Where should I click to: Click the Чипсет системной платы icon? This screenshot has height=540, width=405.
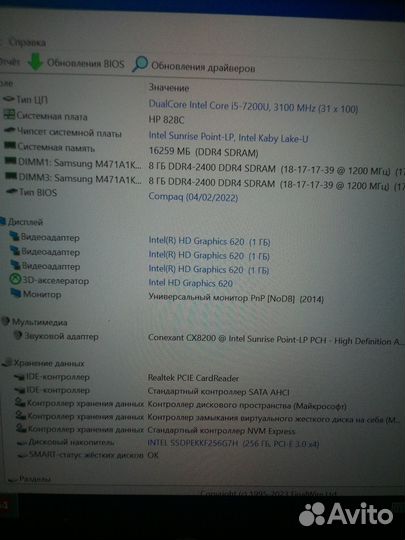tap(9, 130)
